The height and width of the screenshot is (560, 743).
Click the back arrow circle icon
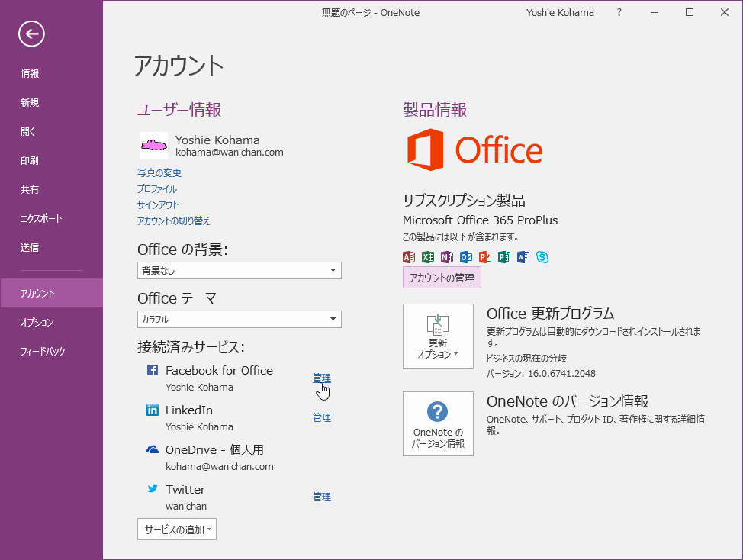pos(32,34)
